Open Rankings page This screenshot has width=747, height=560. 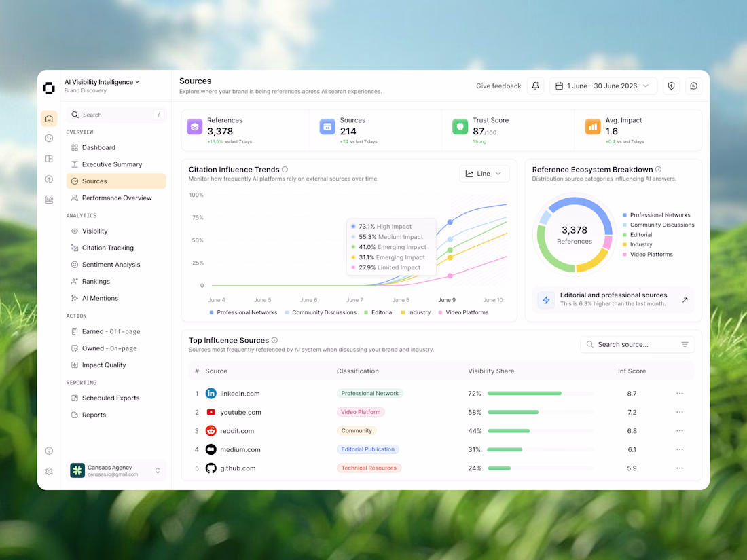coord(115,282)
